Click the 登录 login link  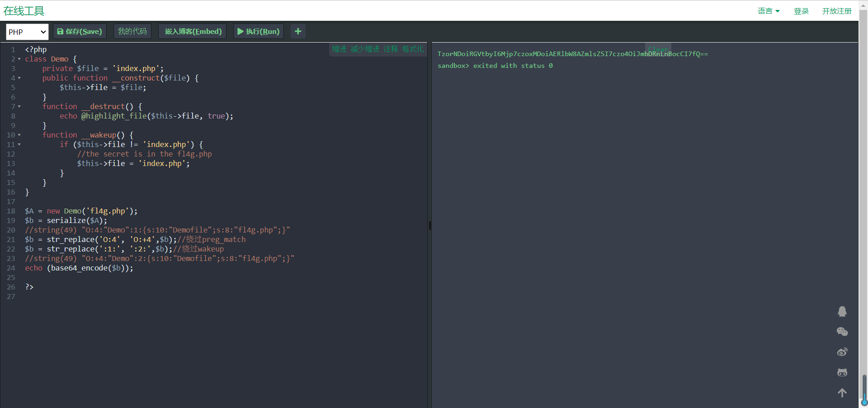(801, 11)
